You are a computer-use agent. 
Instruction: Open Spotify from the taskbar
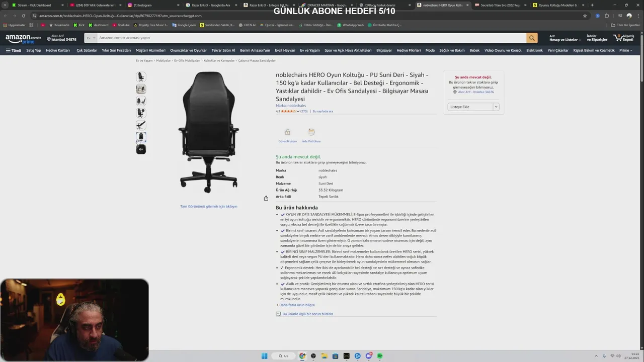380,356
